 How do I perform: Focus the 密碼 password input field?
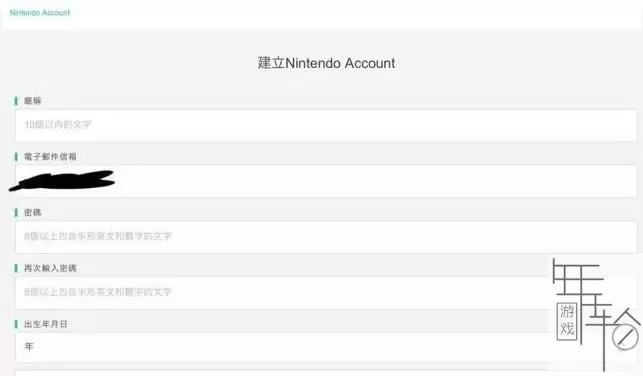(x=326, y=237)
